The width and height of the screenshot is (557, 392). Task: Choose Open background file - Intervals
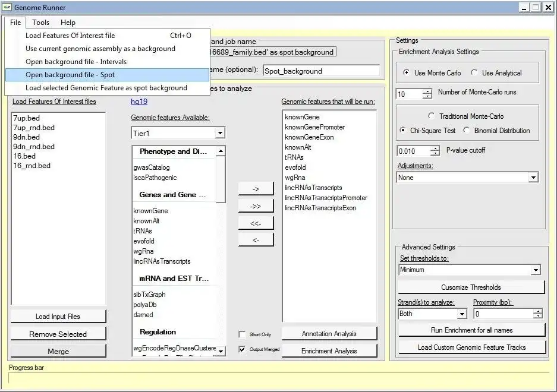pos(107,62)
